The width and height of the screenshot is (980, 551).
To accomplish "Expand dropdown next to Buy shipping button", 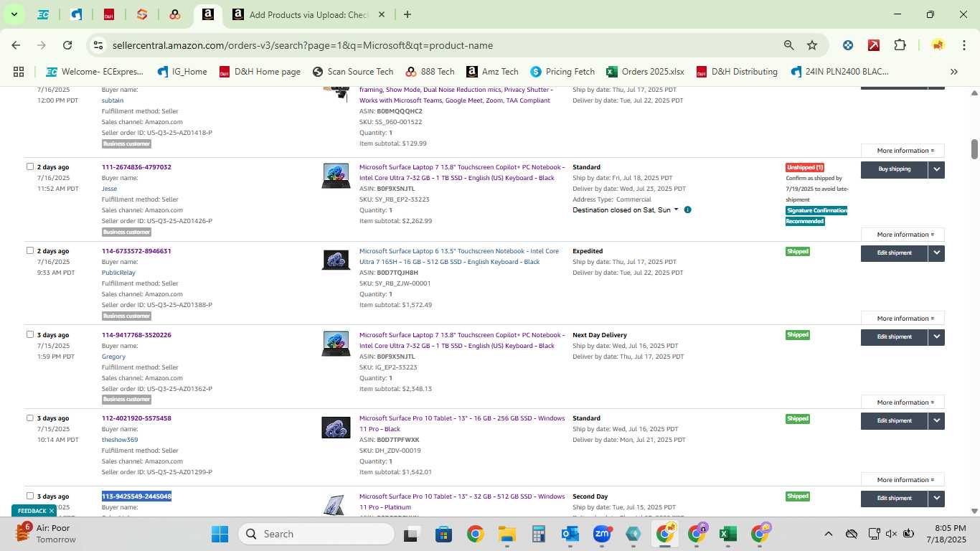I will coord(936,169).
